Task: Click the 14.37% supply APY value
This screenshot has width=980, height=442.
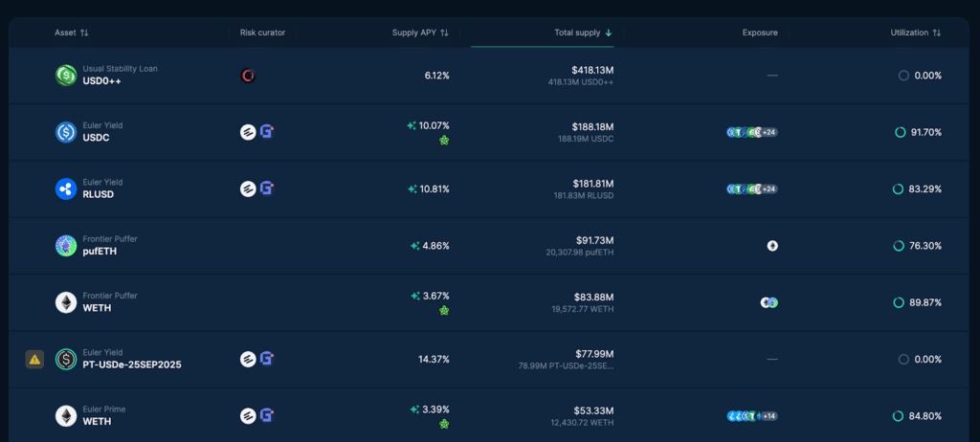Action: click(434, 359)
